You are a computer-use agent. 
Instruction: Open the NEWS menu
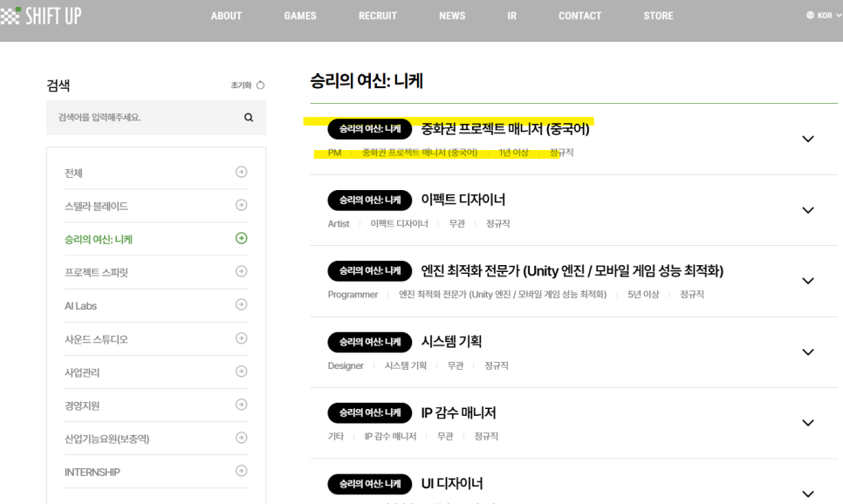452,16
